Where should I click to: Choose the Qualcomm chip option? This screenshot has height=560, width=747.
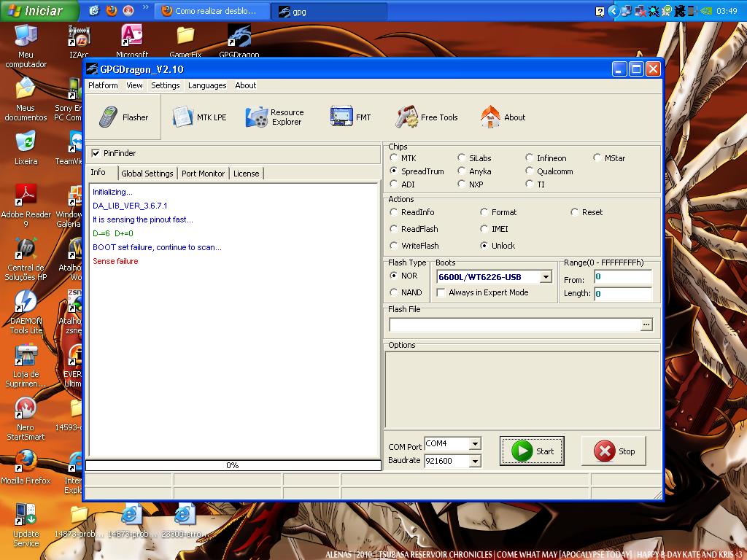[530, 171]
